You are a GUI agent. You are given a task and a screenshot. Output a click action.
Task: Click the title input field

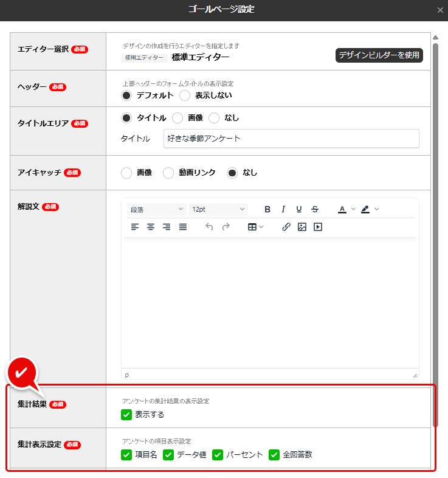291,139
